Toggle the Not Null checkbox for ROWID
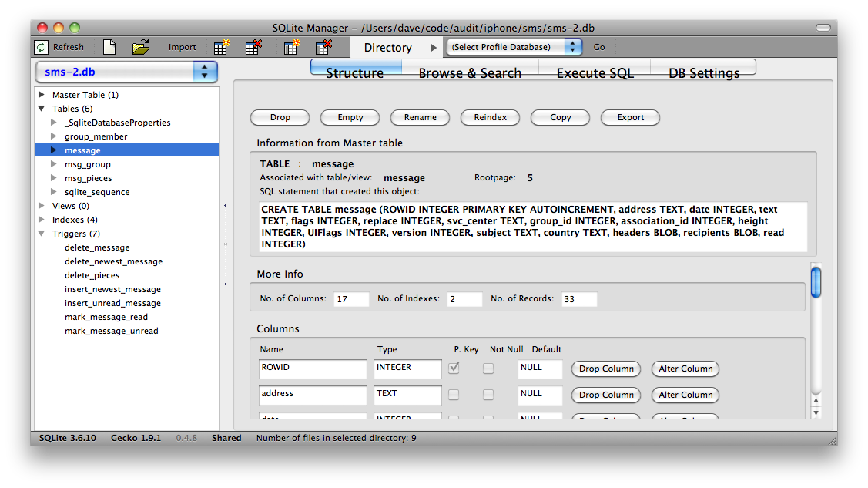 tap(488, 369)
